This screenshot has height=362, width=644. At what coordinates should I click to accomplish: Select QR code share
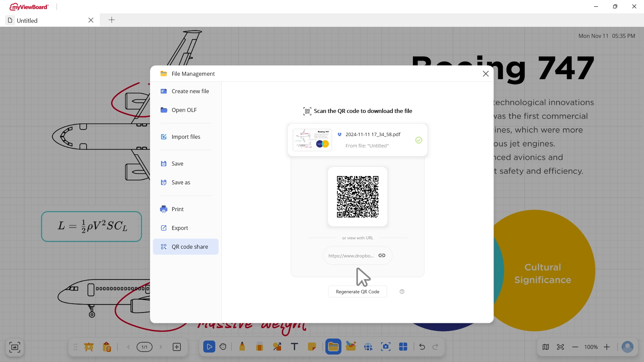tap(186, 247)
